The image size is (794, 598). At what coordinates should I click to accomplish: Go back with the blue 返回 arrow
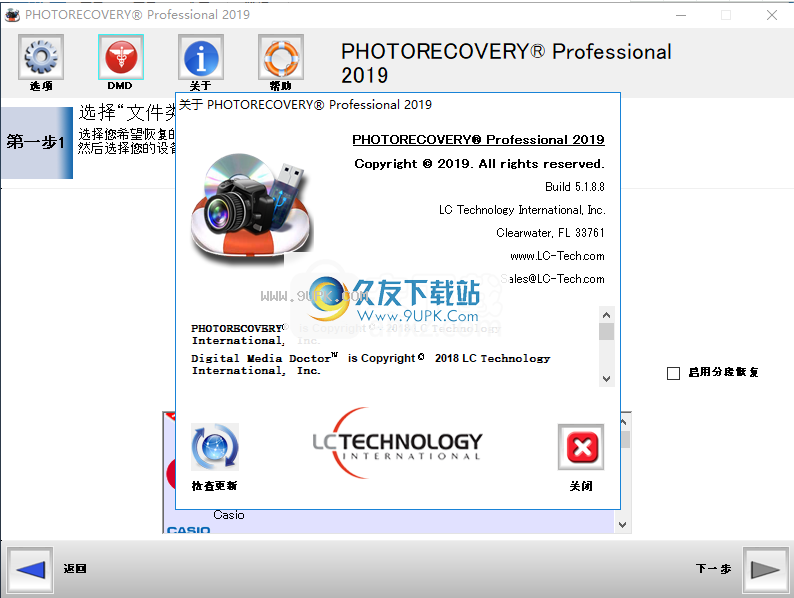[x=30, y=570]
